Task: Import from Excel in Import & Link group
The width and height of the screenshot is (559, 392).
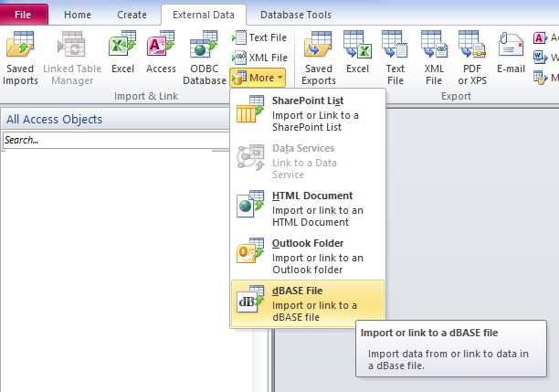Action: pyautogui.click(x=122, y=53)
